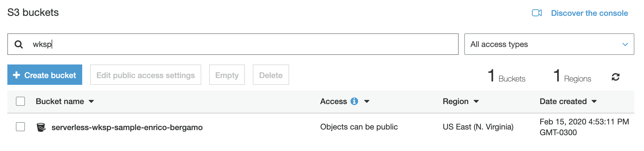Sort by Date created arrow

594,102
